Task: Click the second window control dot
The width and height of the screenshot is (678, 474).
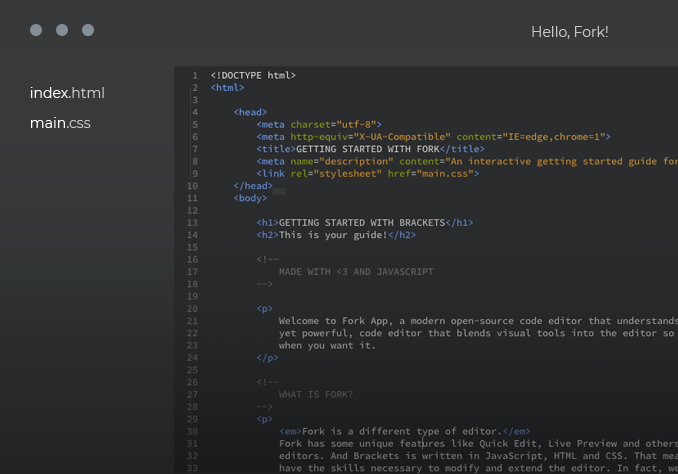Action: [62, 30]
